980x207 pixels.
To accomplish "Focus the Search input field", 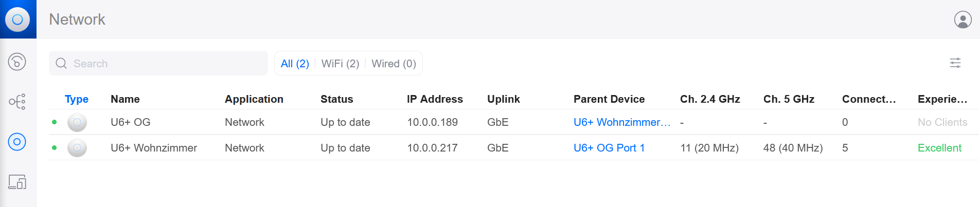I will click(158, 63).
